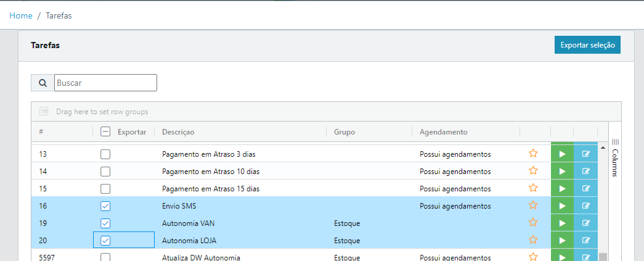Edit Pagamento em Atraso 15 dias task
644x261 pixels.
[585, 189]
